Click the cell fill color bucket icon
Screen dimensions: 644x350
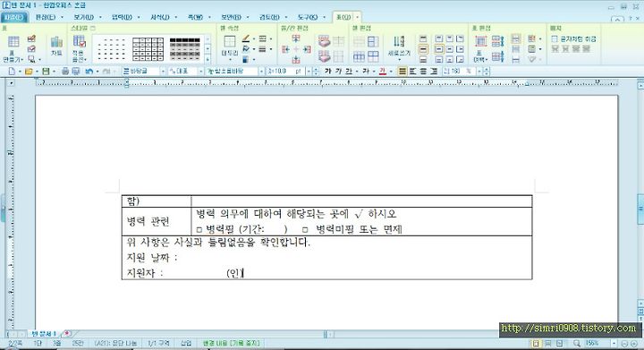246,49
